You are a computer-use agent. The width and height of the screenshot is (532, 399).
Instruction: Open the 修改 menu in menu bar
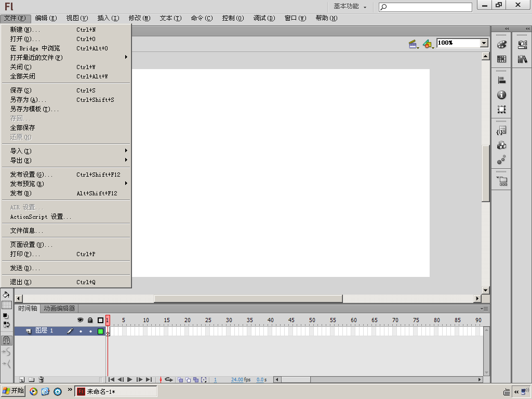pos(139,18)
